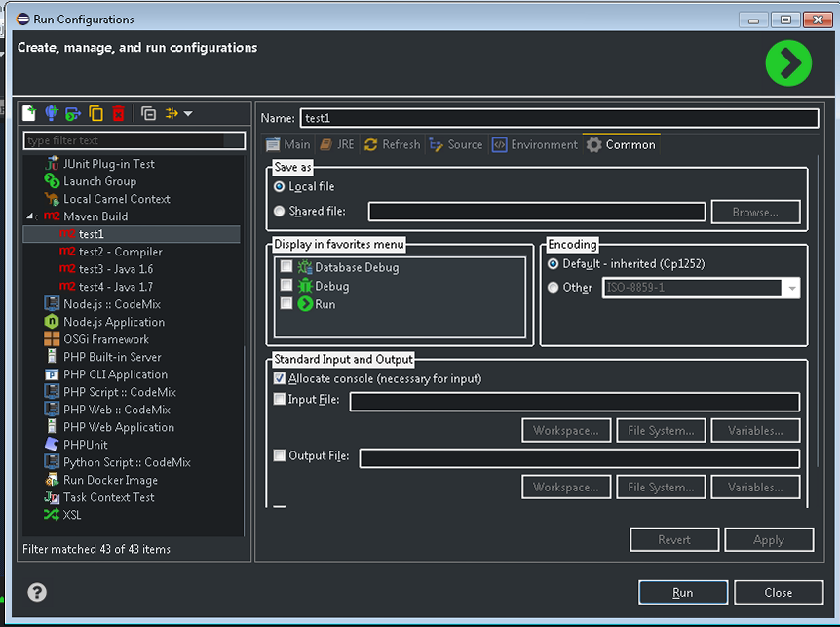Duplicate the selected launch configuration
This screenshot has height=627, width=840.
(95, 114)
